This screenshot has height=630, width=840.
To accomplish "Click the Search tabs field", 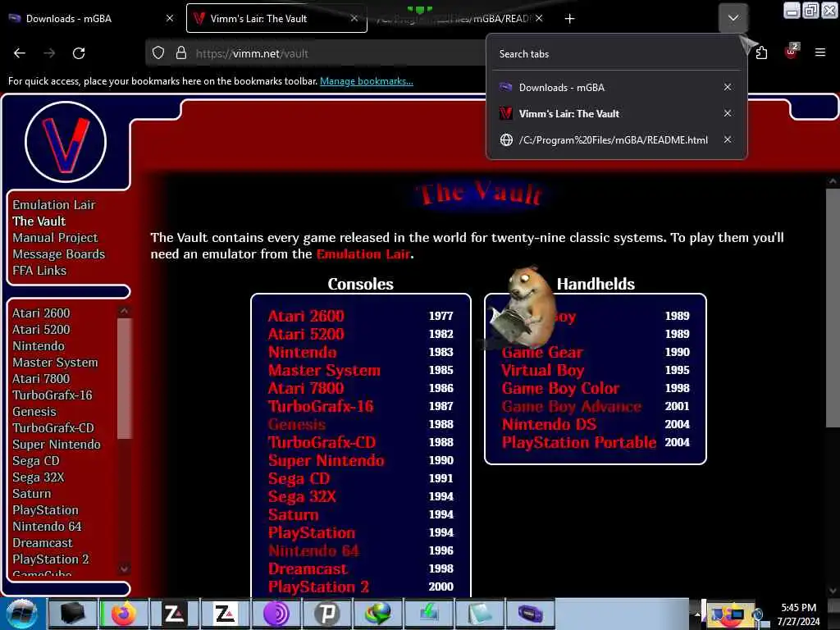I will [616, 54].
